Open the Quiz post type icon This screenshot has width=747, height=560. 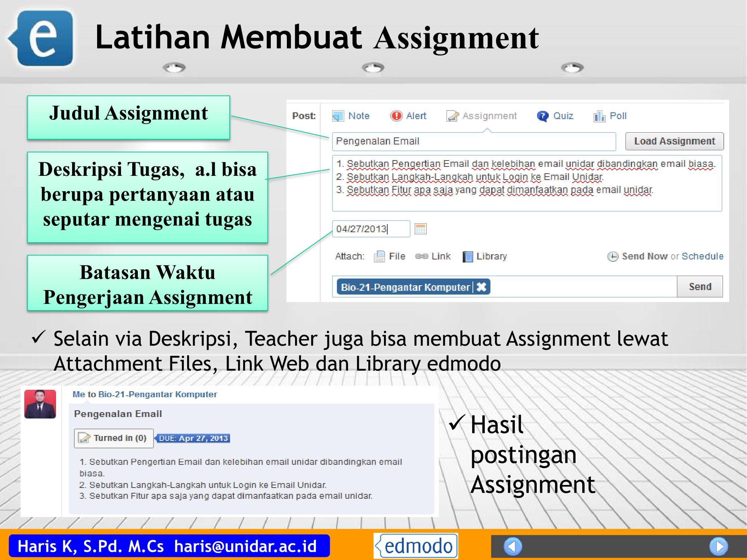[543, 116]
